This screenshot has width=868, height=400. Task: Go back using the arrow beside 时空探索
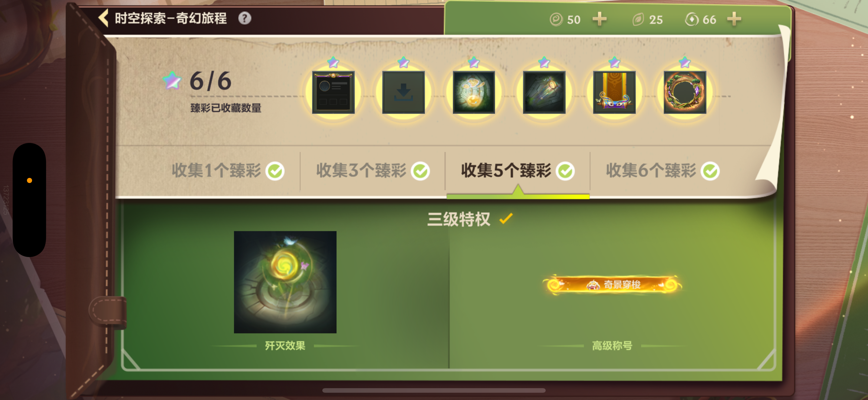click(x=103, y=18)
